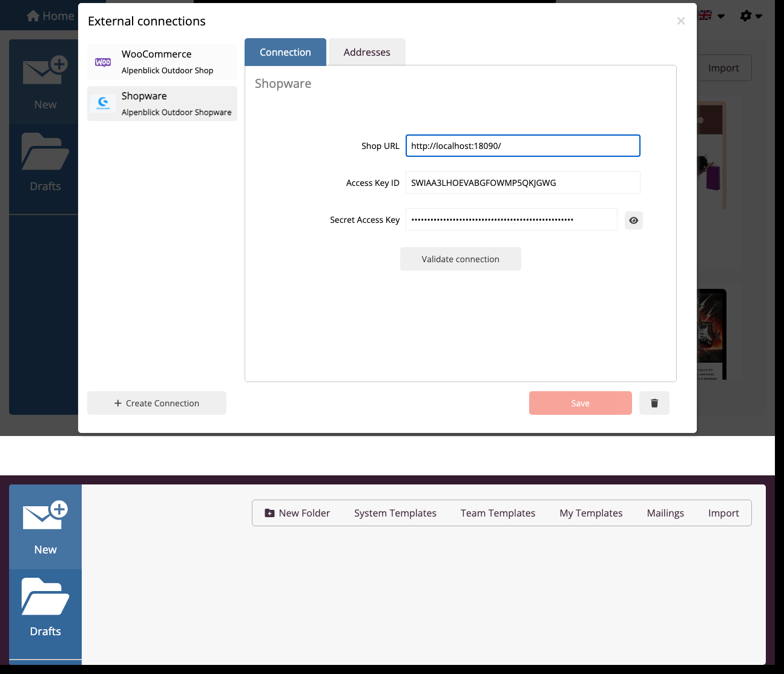Close the External connections dialog
This screenshot has height=674, width=784.
click(x=681, y=21)
